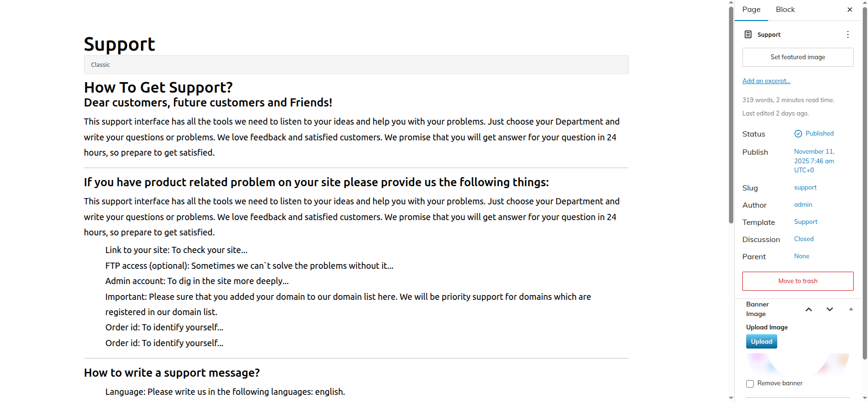Screen dimensions: 868x402
Task: Edit the page slug value
Action: pos(805,188)
